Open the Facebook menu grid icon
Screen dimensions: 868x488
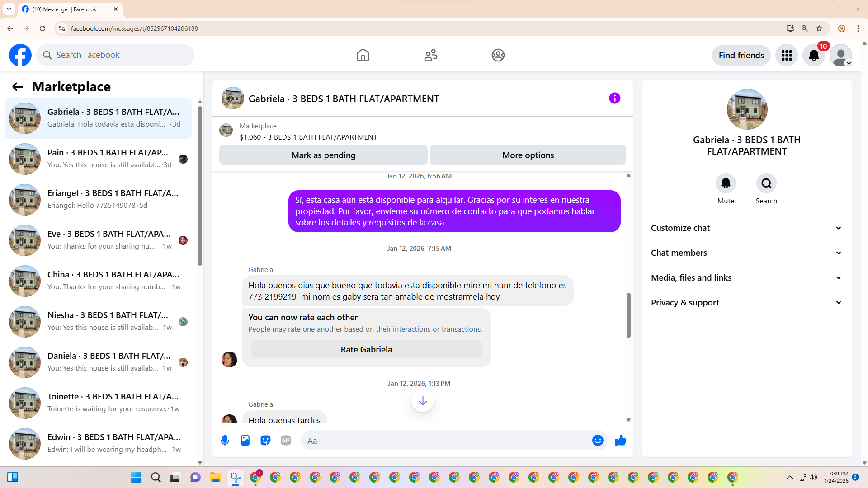[787, 55]
